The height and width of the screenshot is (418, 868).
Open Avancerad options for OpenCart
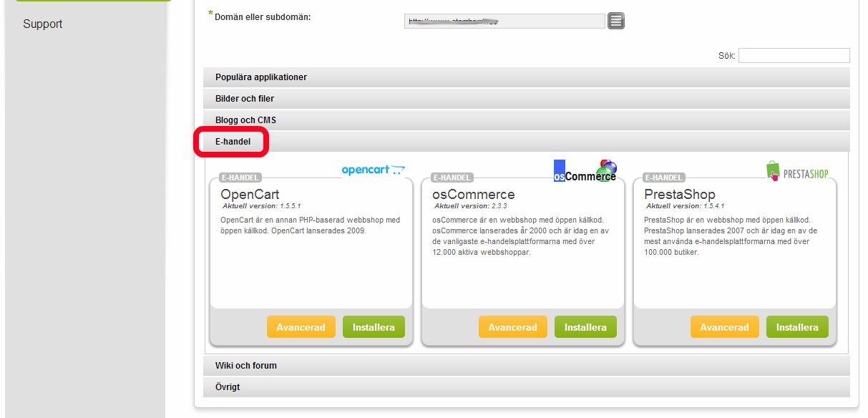point(301,327)
